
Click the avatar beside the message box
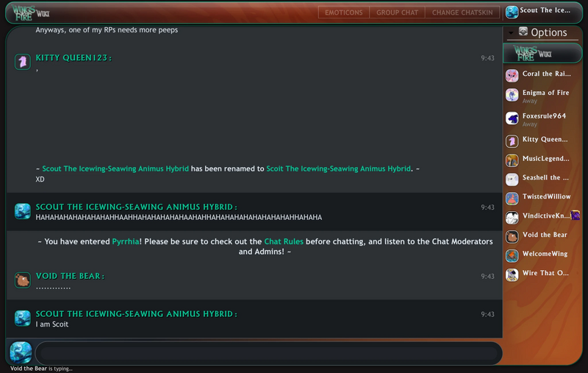point(21,352)
